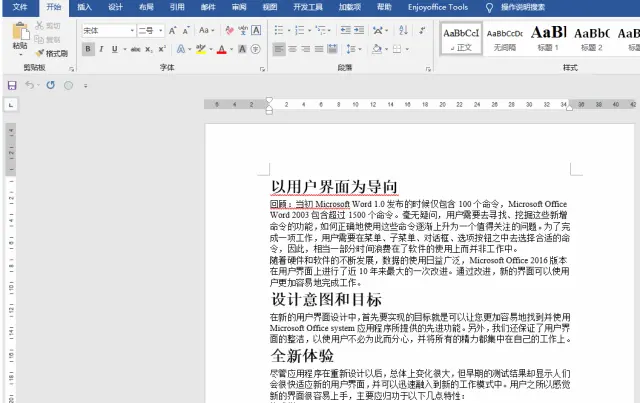Image resolution: width=640 pixels, height=403 pixels.
Task: Switch to the 引用 (References) tab
Action: 177,7
